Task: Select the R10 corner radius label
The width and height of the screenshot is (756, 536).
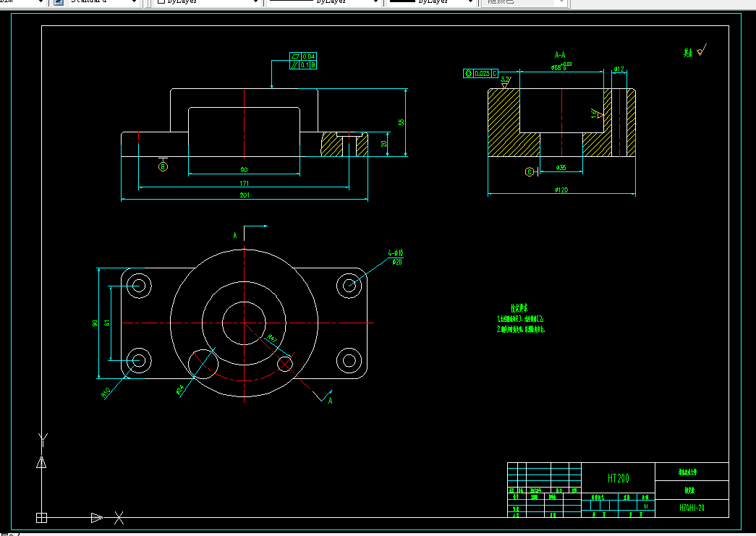Action: [x=106, y=393]
